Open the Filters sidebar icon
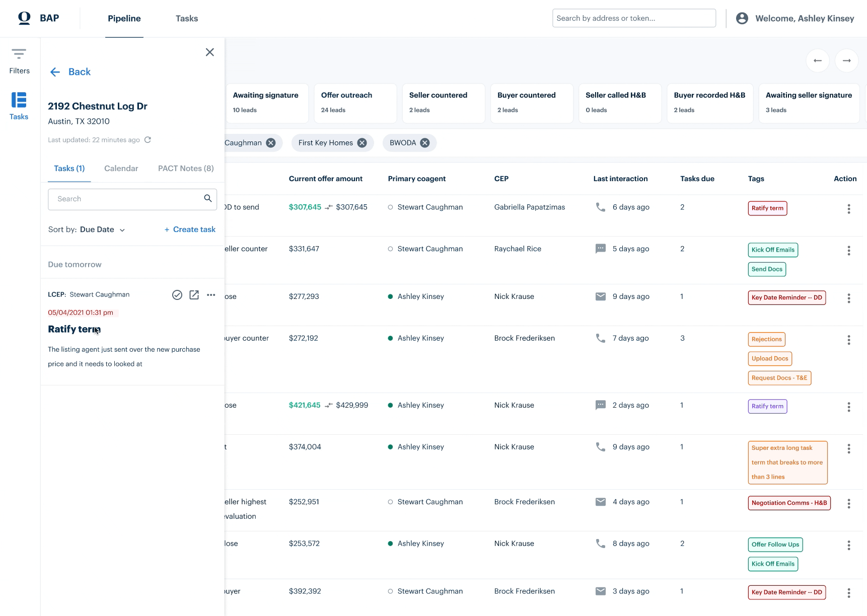 [19, 61]
